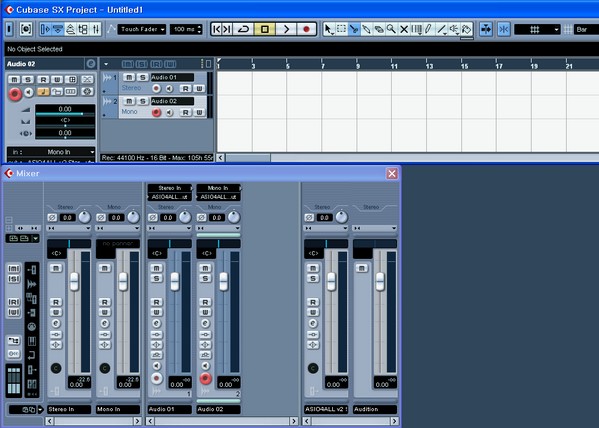
Task: Open edit settings for Audio 02 mixer channel
Action: coord(205,324)
